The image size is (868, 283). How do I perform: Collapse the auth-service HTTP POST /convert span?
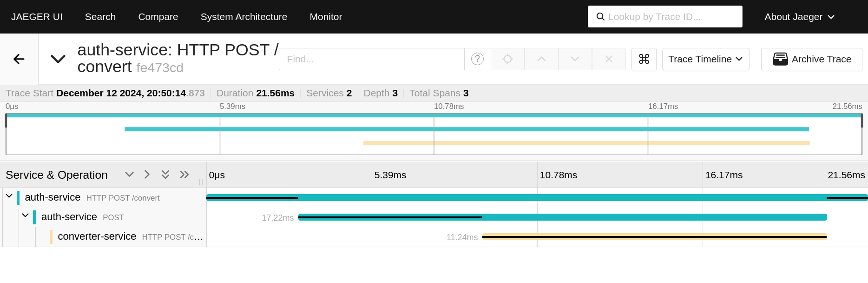(9, 196)
